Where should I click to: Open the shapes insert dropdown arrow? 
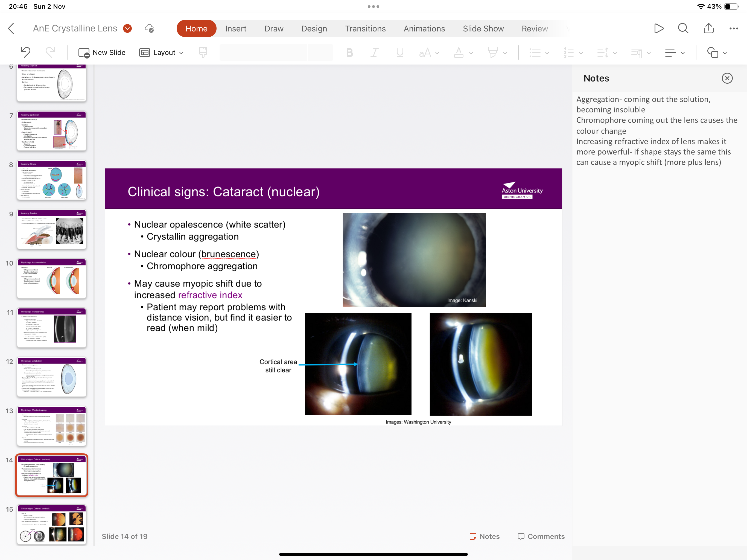pyautogui.click(x=725, y=53)
